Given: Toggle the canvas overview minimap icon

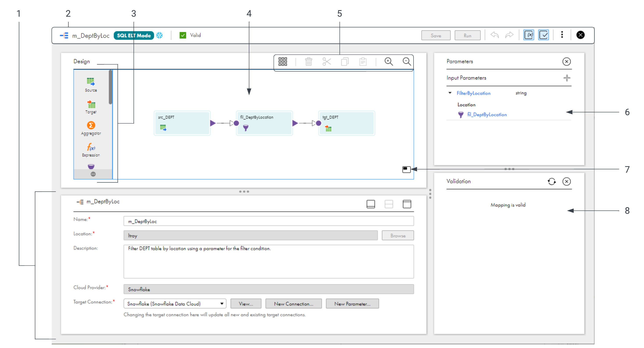Looking at the screenshot, I should pyautogui.click(x=406, y=169).
